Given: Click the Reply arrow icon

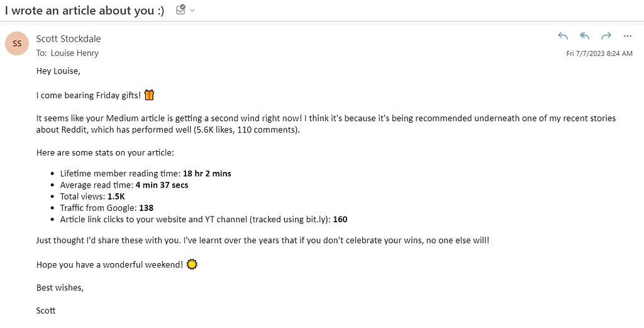Looking at the screenshot, I should pos(563,36).
